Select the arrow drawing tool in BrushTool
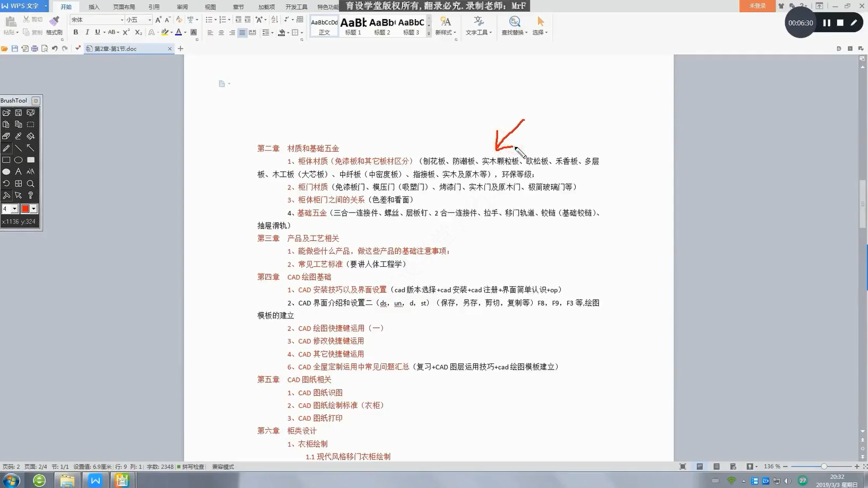 click(x=31, y=148)
